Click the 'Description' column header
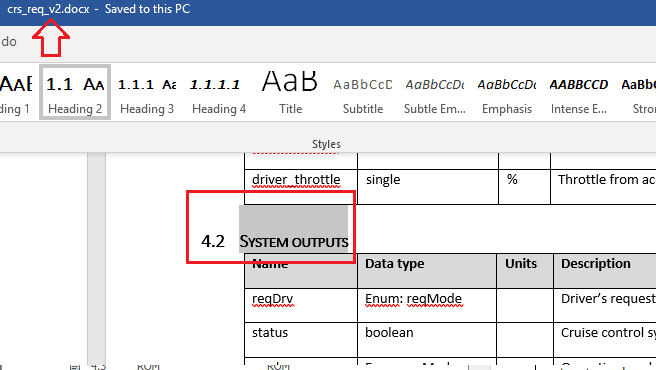 tap(605, 270)
